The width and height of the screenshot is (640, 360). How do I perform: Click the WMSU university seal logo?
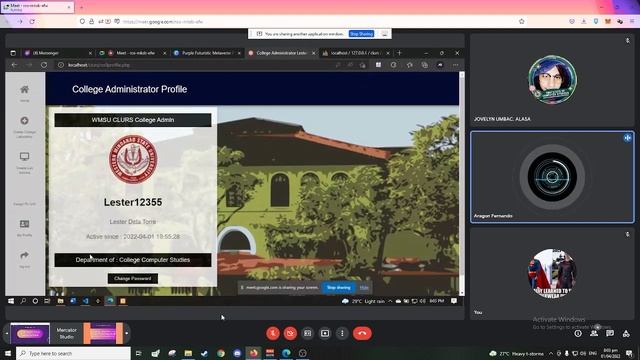click(133, 159)
